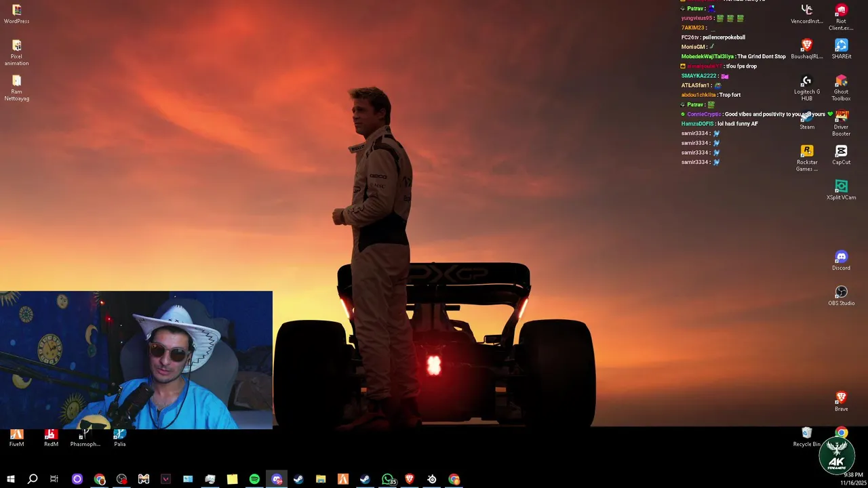Launch the Palia desktop shortcut
The height and width of the screenshot is (488, 868).
120,437
